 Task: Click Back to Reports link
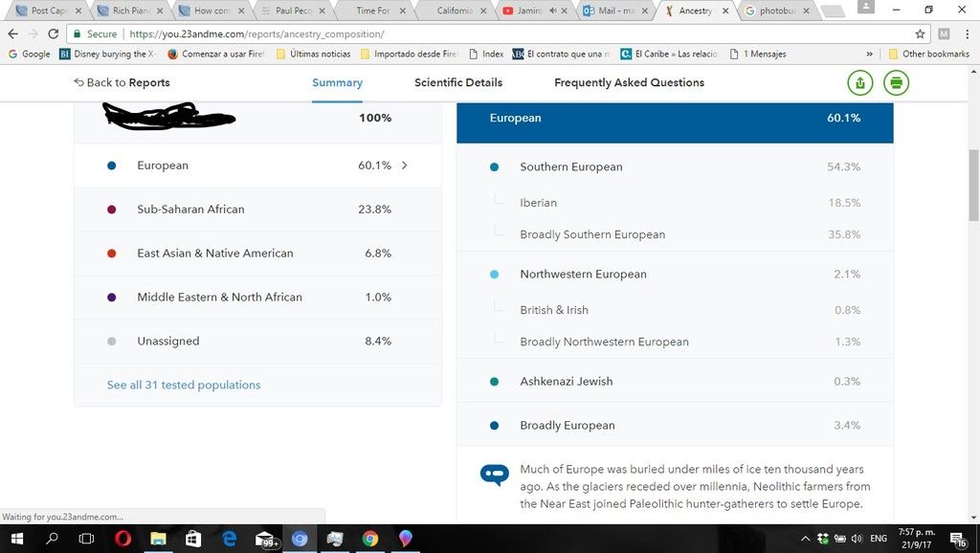[x=122, y=82]
